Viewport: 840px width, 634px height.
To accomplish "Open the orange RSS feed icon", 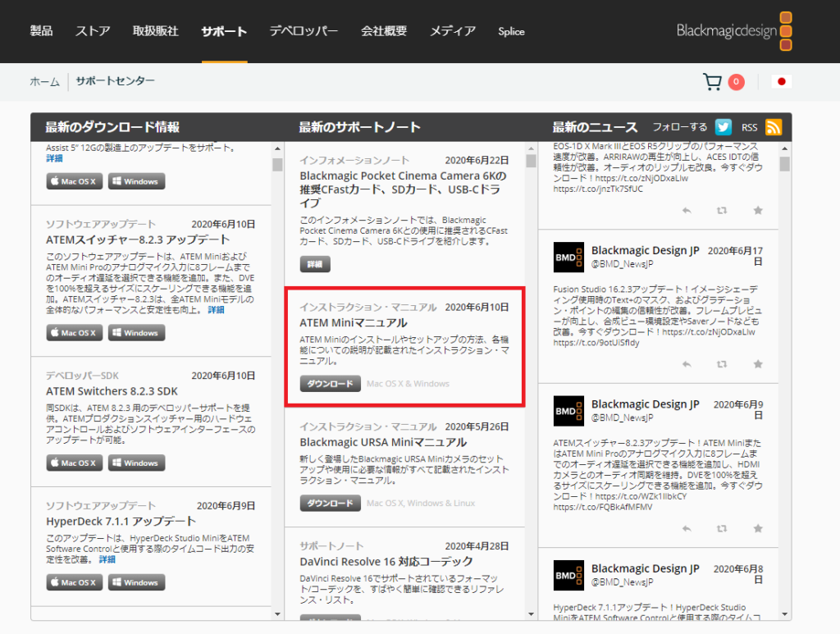I will pos(774,127).
